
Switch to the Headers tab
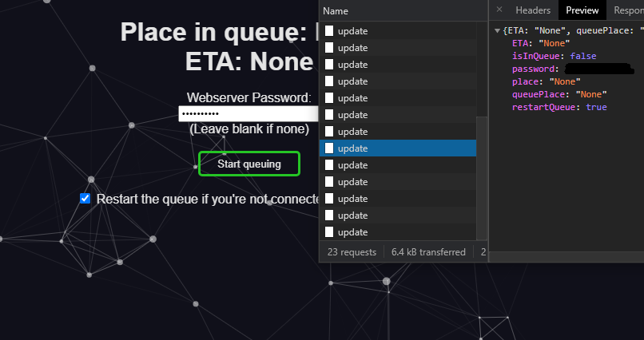pos(533,10)
